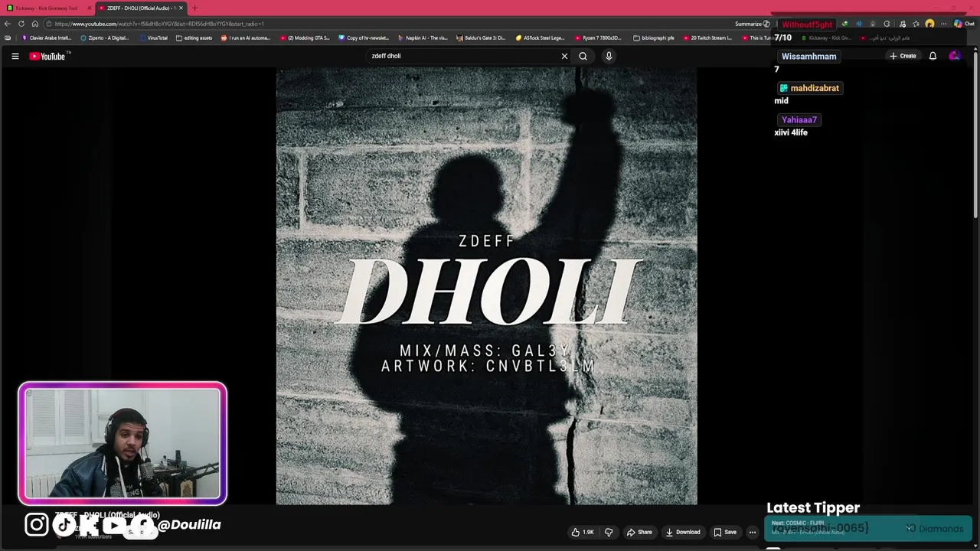Open 'Napkin AI - The vis...' bookmark

click(x=423, y=37)
